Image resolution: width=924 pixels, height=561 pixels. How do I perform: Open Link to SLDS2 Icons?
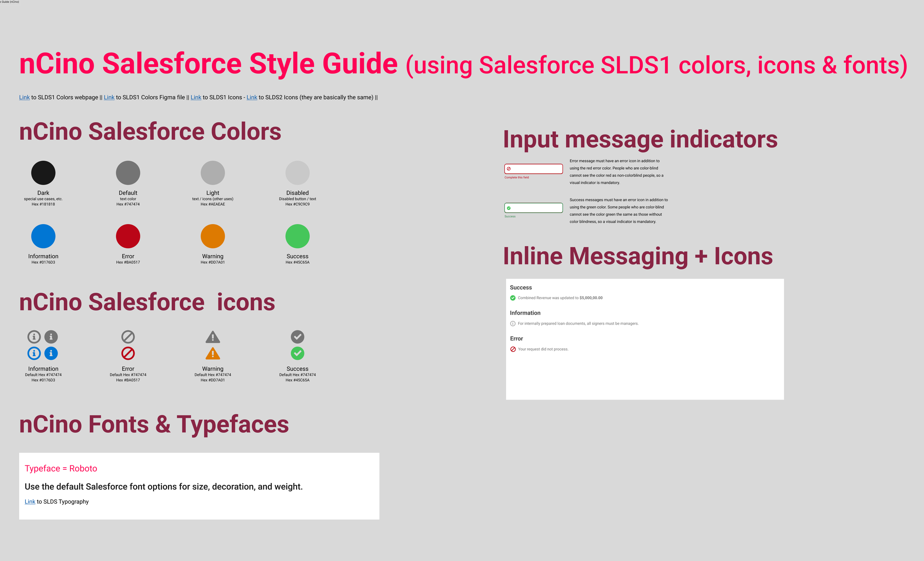(252, 98)
